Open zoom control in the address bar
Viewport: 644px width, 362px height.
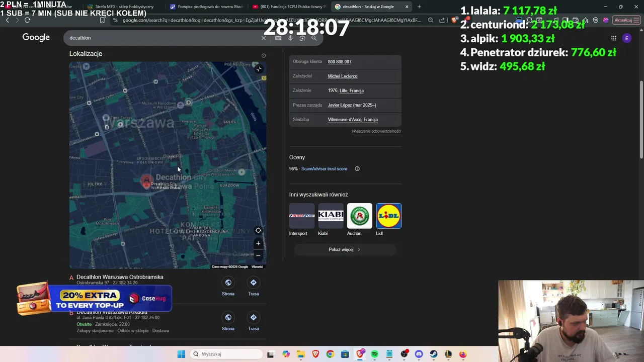click(x=431, y=20)
